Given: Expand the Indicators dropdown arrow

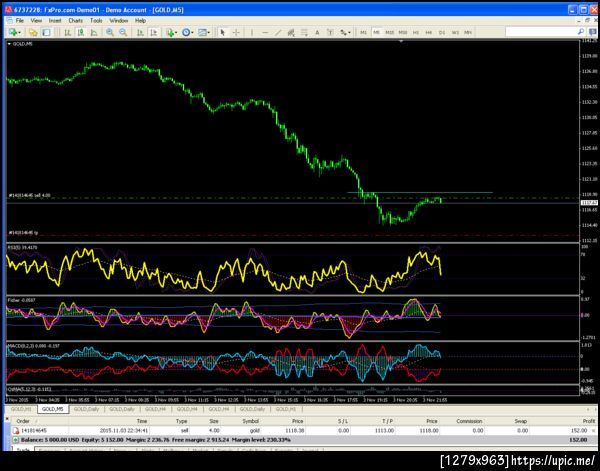Looking at the screenshot, I should (176, 33).
